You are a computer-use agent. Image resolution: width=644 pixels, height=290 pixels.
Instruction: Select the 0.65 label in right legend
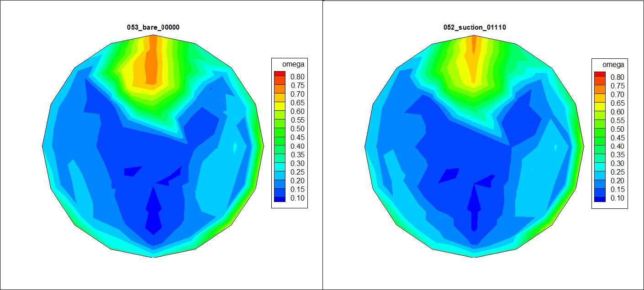pos(618,103)
